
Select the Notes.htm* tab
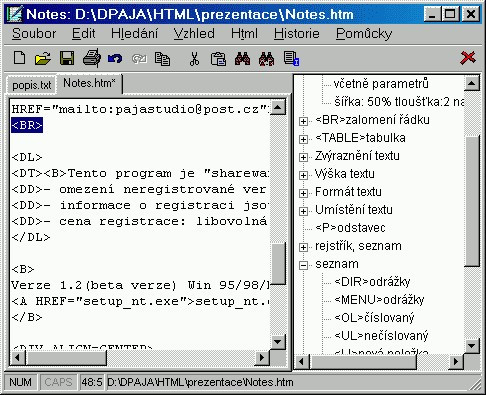click(89, 83)
